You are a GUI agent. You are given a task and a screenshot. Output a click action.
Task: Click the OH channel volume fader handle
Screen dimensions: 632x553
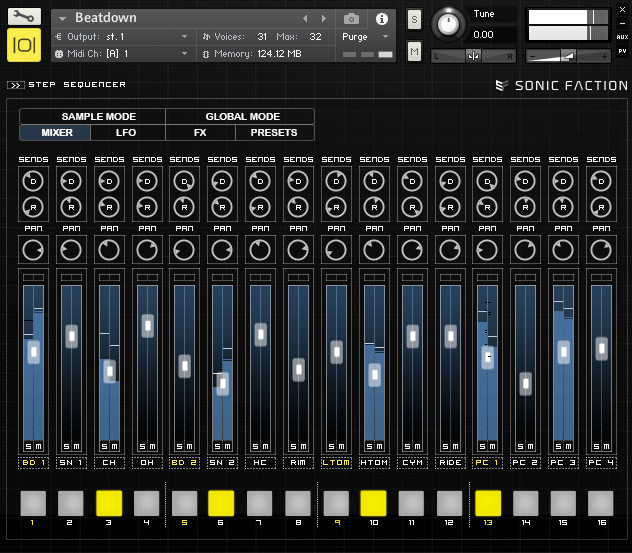coord(147,324)
